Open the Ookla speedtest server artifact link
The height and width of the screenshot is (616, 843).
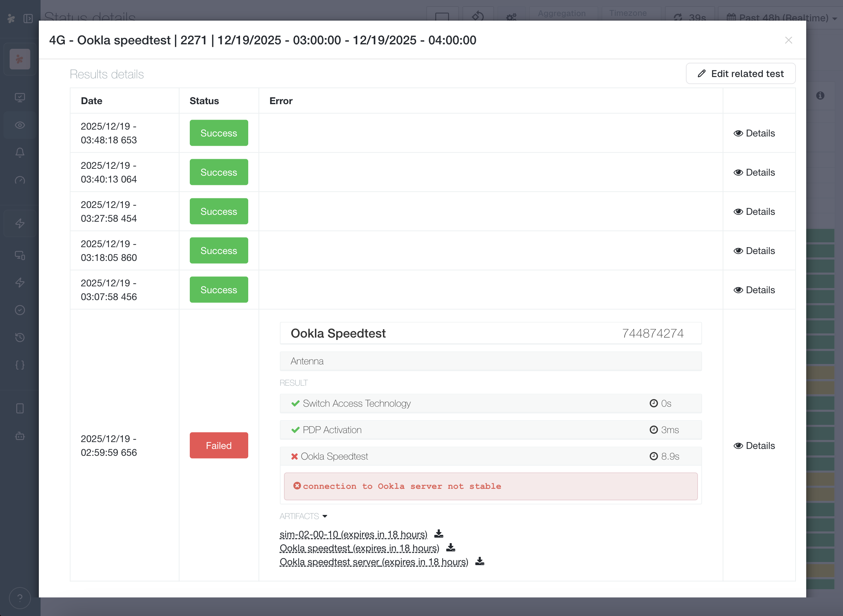373,562
